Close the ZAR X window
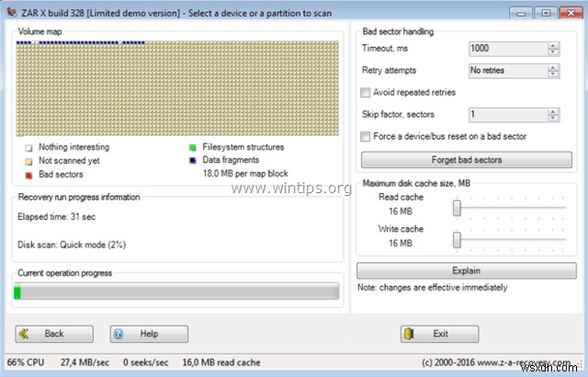Viewport: 588px width, 377px height. pos(571,13)
